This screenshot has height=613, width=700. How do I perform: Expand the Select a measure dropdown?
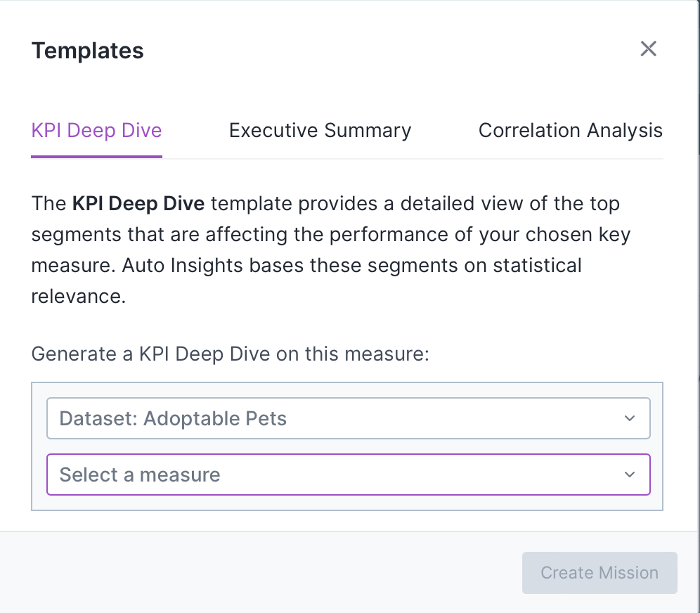348,475
